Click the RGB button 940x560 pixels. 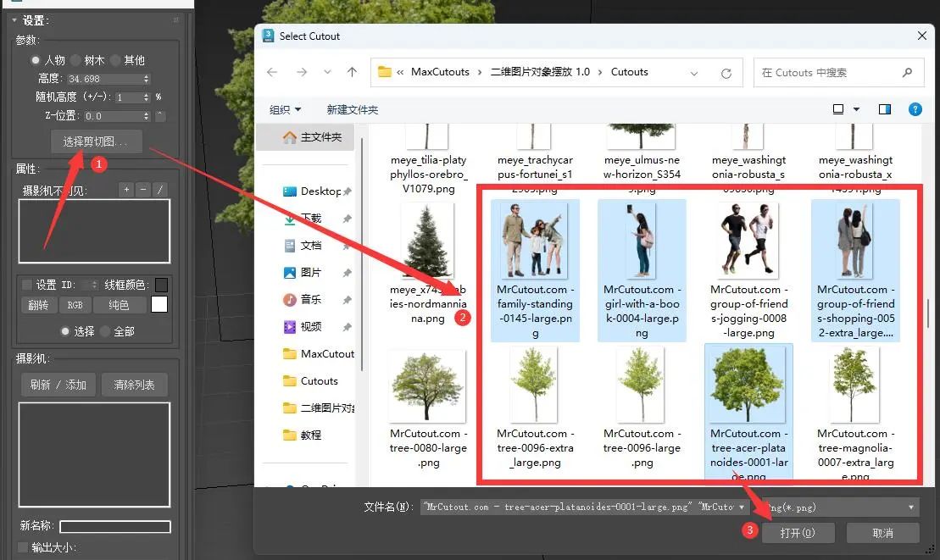tap(75, 305)
